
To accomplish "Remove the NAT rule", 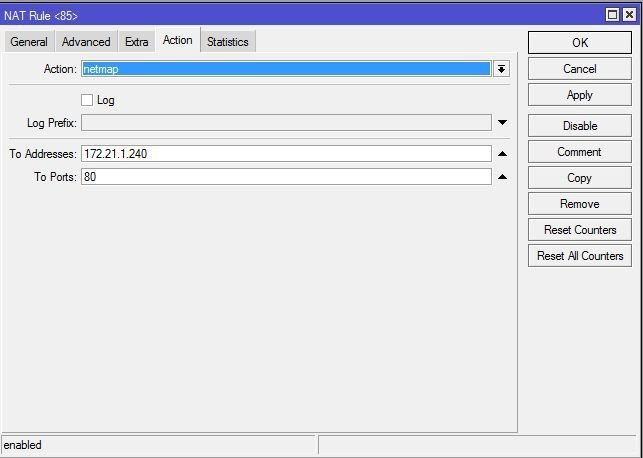I will 580,204.
